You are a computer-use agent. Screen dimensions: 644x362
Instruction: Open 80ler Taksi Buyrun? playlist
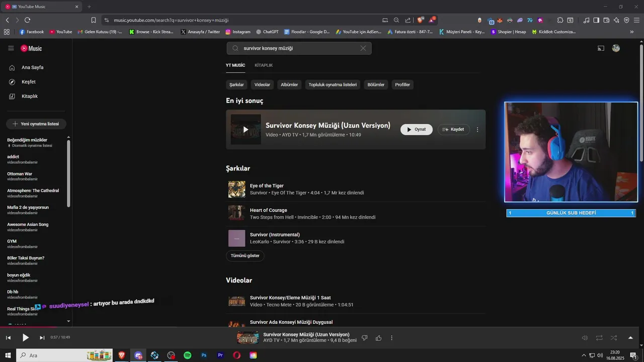(26, 258)
